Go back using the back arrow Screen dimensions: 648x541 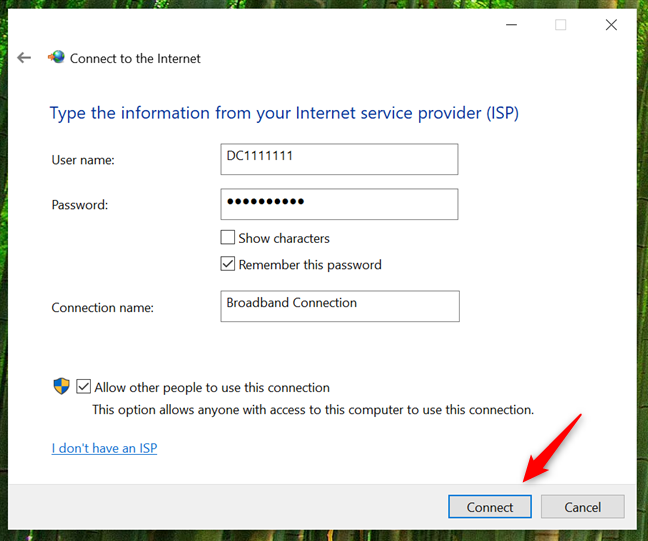coord(24,58)
